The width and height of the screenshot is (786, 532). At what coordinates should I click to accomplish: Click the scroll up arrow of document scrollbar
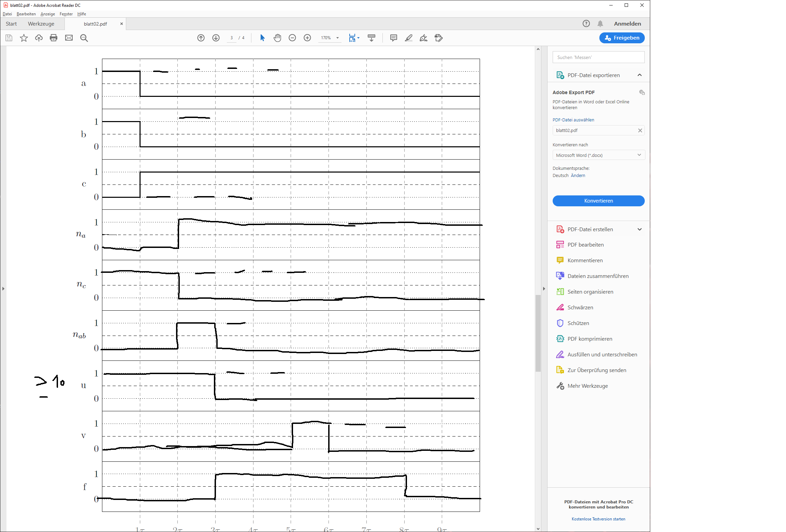[x=538, y=49]
